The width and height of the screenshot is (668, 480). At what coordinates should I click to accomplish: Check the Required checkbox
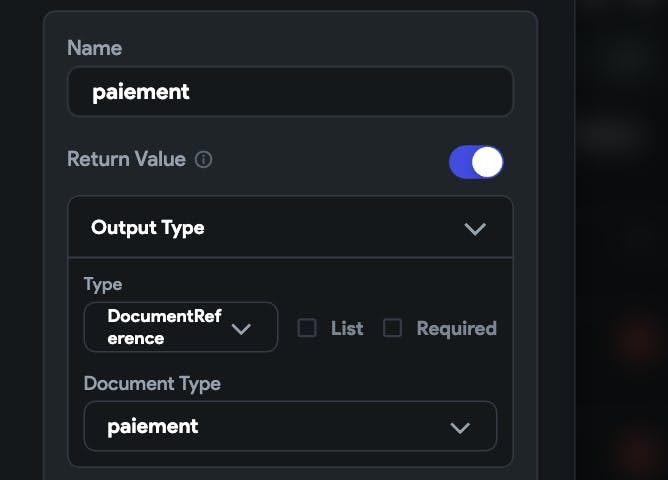(x=392, y=328)
